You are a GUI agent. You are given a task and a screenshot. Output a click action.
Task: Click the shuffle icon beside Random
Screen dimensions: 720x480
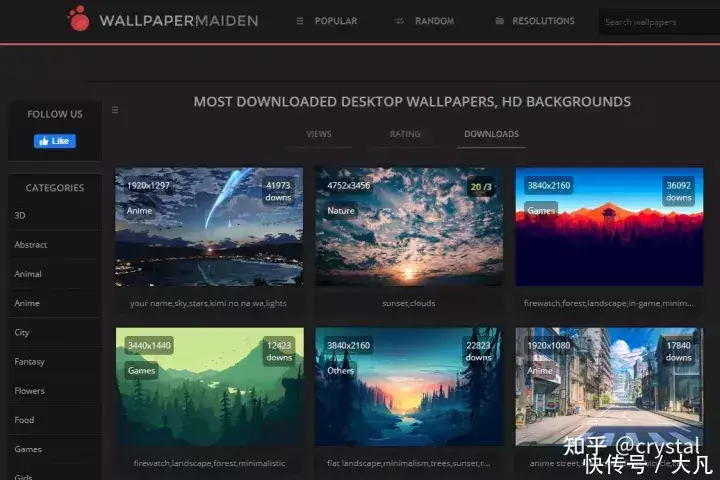click(399, 21)
